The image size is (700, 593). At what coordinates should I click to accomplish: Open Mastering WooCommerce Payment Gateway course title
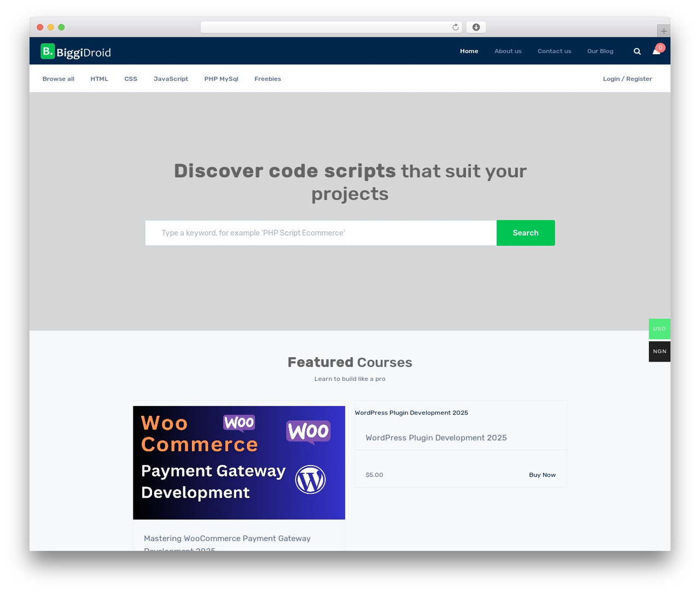pyautogui.click(x=227, y=543)
